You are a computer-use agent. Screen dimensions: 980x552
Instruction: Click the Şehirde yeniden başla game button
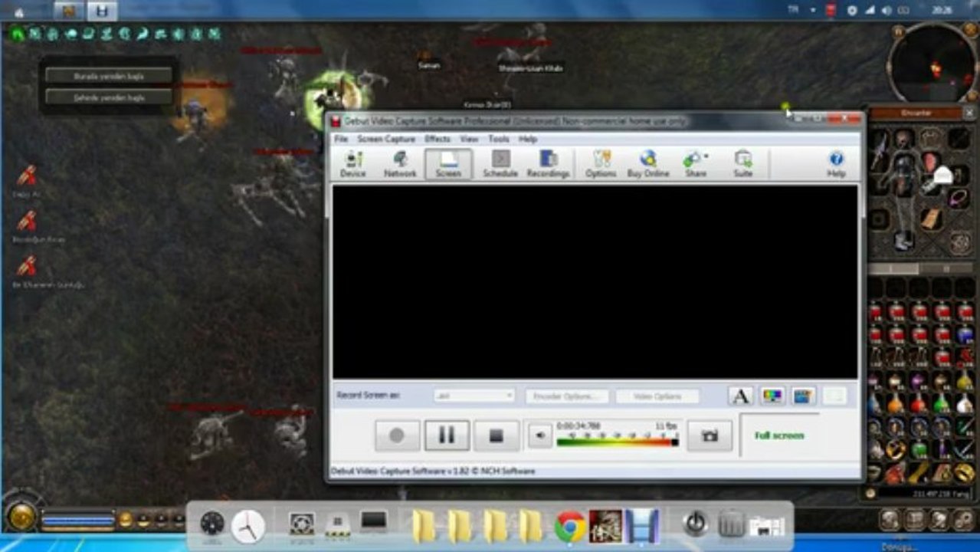click(109, 97)
